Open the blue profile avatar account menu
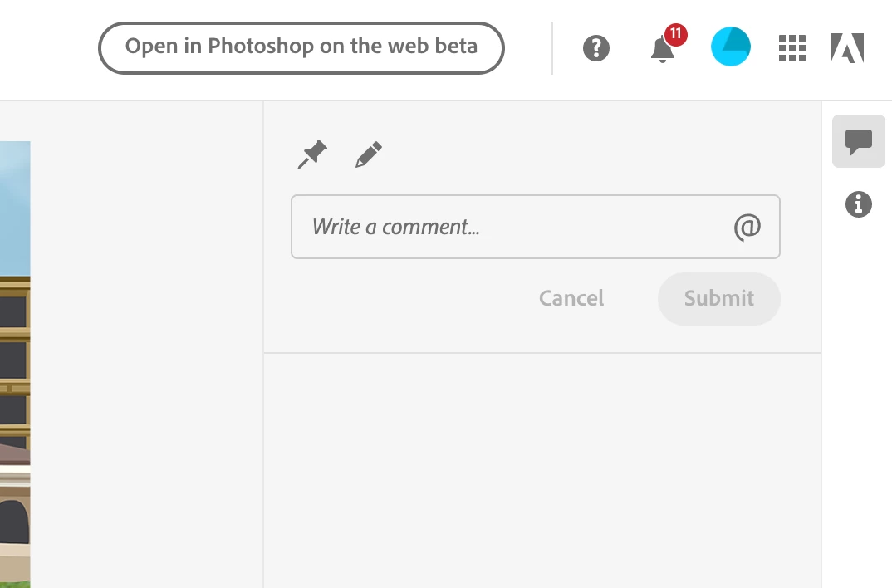This screenshot has height=588, width=892. click(731, 47)
